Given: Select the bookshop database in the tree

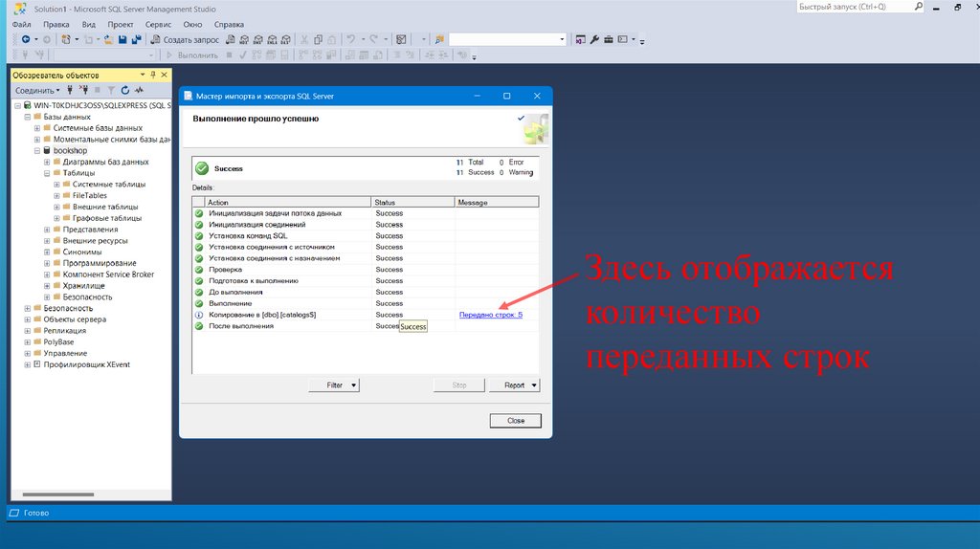Looking at the screenshot, I should 70,150.
